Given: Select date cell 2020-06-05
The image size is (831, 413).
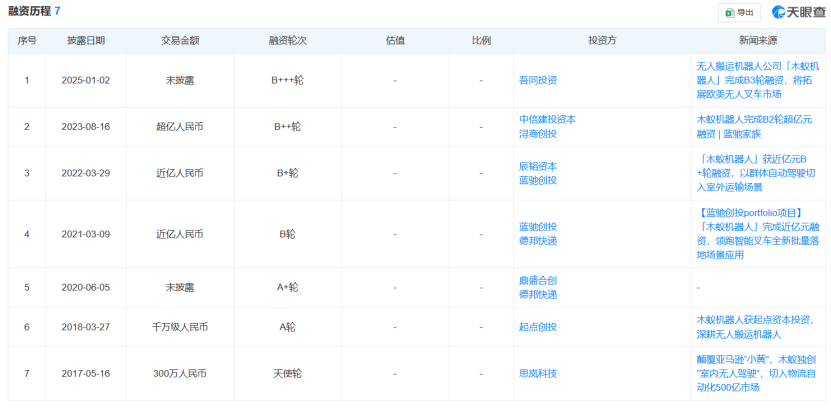Looking at the screenshot, I should pyautogui.click(x=86, y=287).
